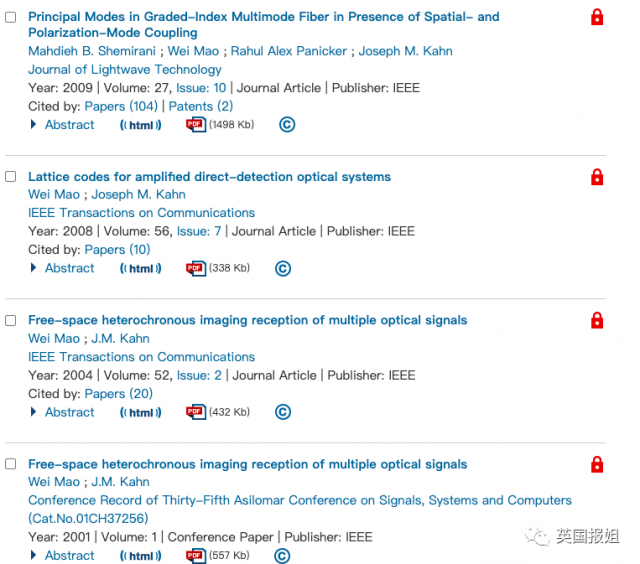Click the 557 Kb PDF icon
This screenshot has width=640, height=564.
[x=195, y=556]
